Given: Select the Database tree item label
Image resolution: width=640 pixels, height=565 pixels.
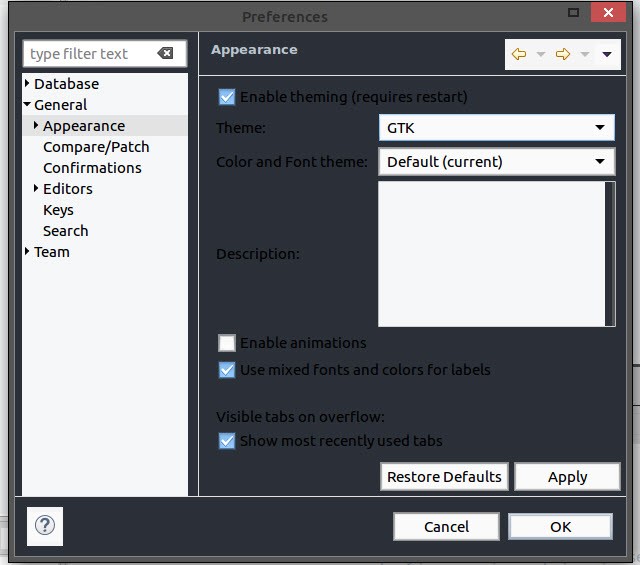Looking at the screenshot, I should coord(67,84).
